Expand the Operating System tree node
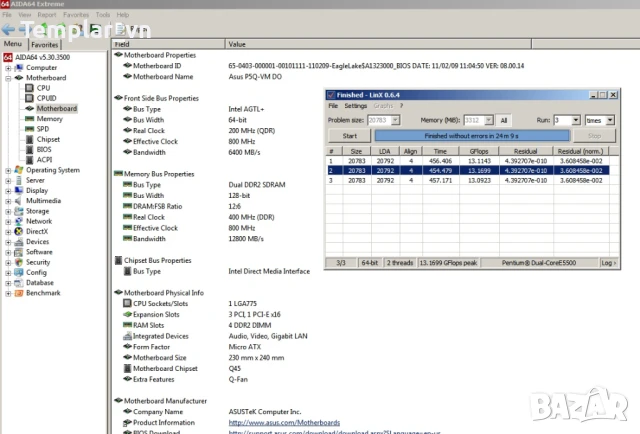This screenshot has height=434, width=640. click(x=8, y=170)
